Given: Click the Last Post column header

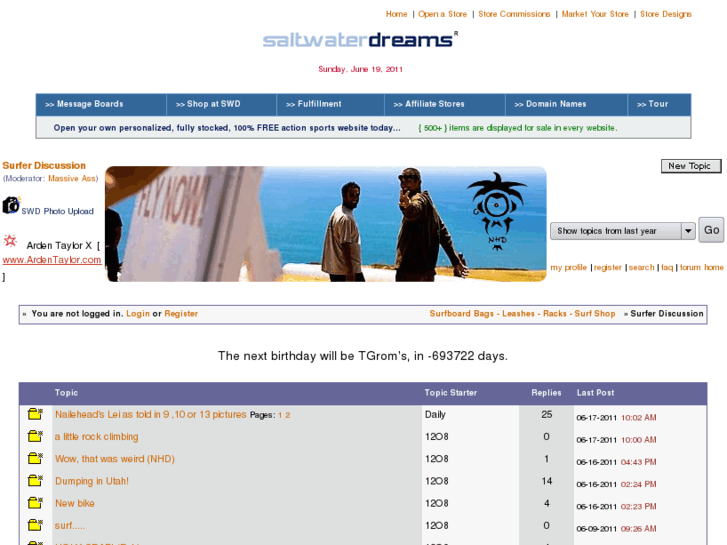Looking at the screenshot, I should pos(595,393).
